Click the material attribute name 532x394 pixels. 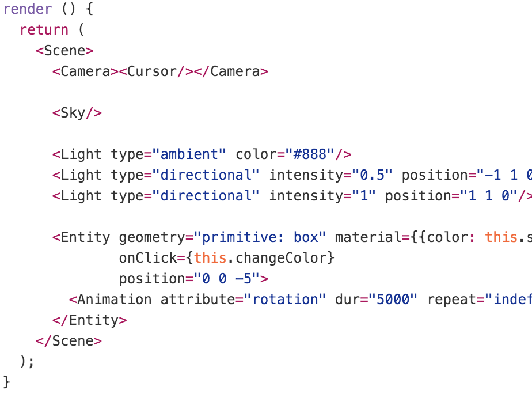point(368,237)
